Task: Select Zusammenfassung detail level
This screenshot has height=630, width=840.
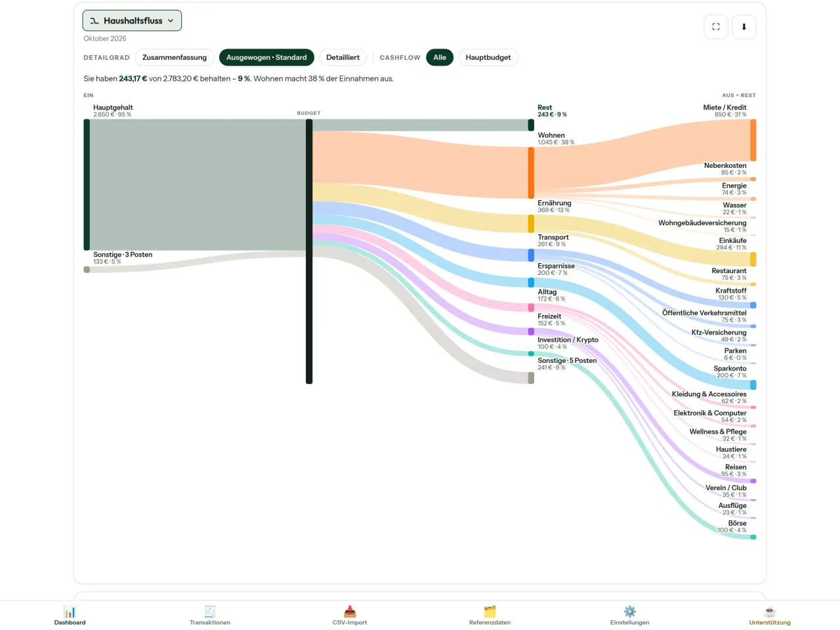Action: [175, 58]
